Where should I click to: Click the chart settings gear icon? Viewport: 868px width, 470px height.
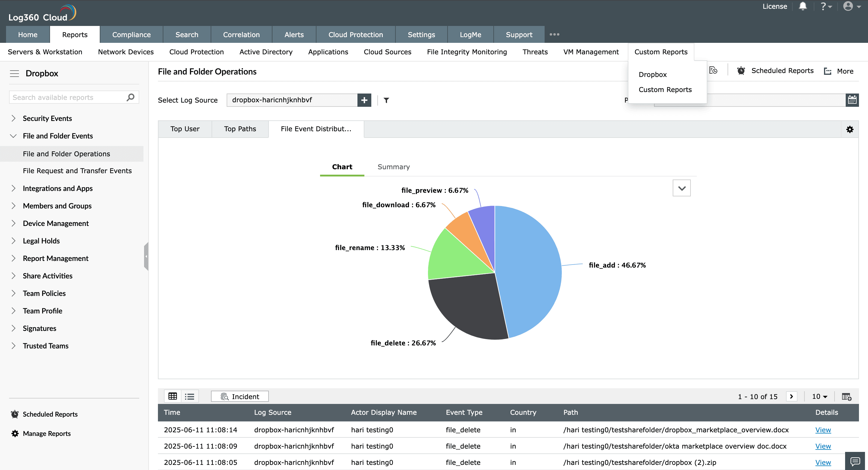pyautogui.click(x=850, y=129)
